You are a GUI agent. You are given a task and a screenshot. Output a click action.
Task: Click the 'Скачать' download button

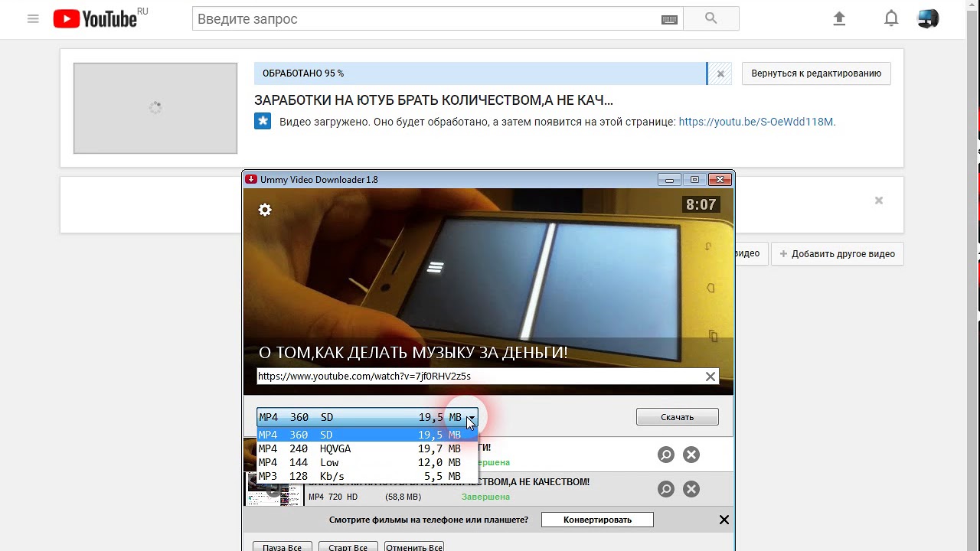pyautogui.click(x=678, y=417)
